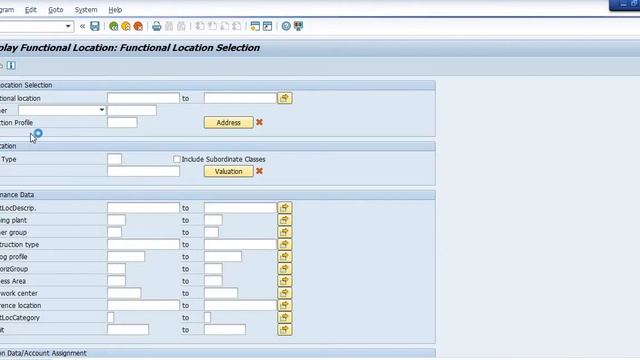Open the partner function dropdown list
This screenshot has height=360, width=640.
coord(102,110)
